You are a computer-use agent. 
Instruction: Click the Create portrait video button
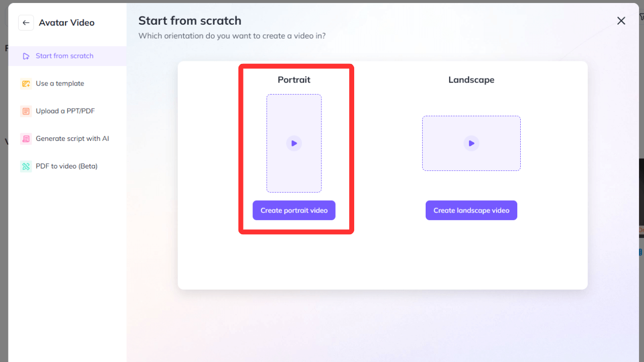[294, 211]
